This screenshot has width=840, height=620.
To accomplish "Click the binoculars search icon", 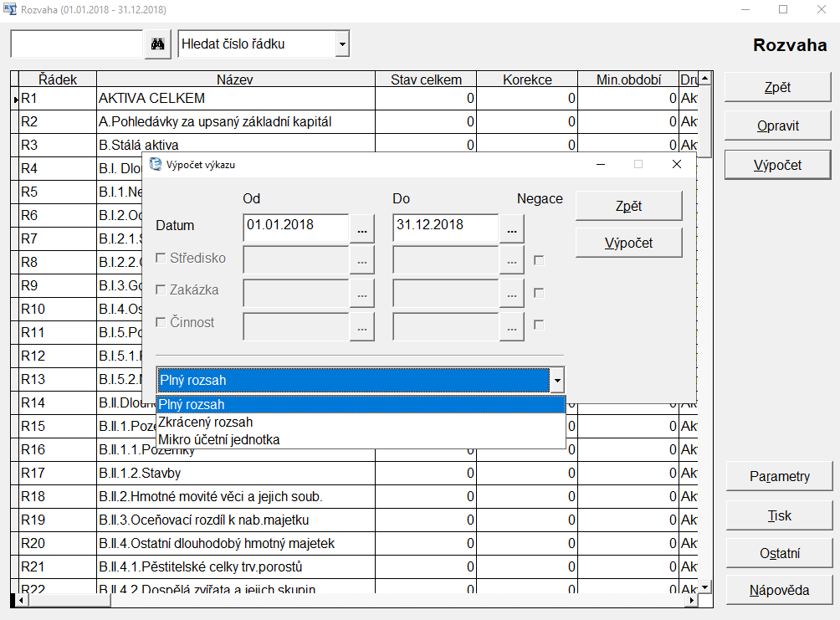I will coord(156,44).
